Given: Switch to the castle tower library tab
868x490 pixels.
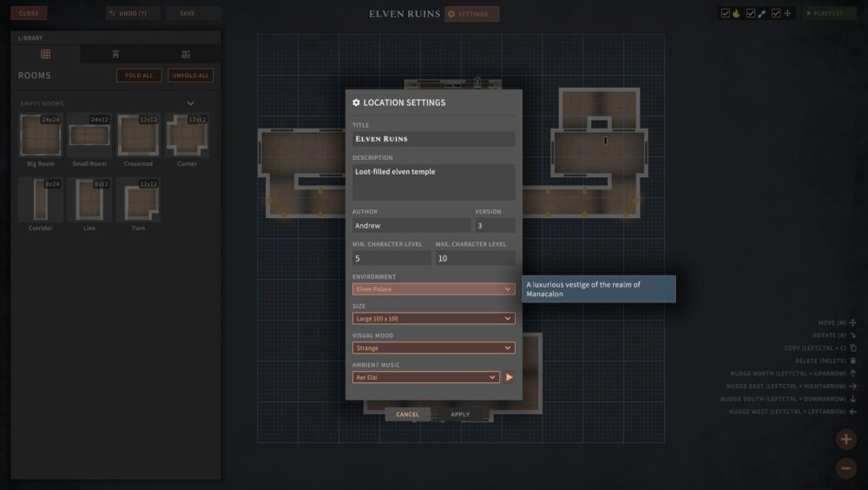Looking at the screenshot, I should (115, 54).
